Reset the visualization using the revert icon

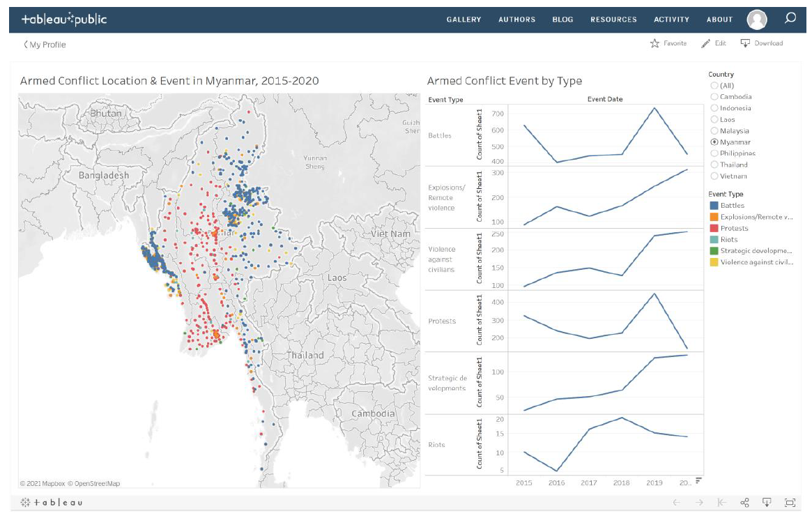tap(719, 501)
